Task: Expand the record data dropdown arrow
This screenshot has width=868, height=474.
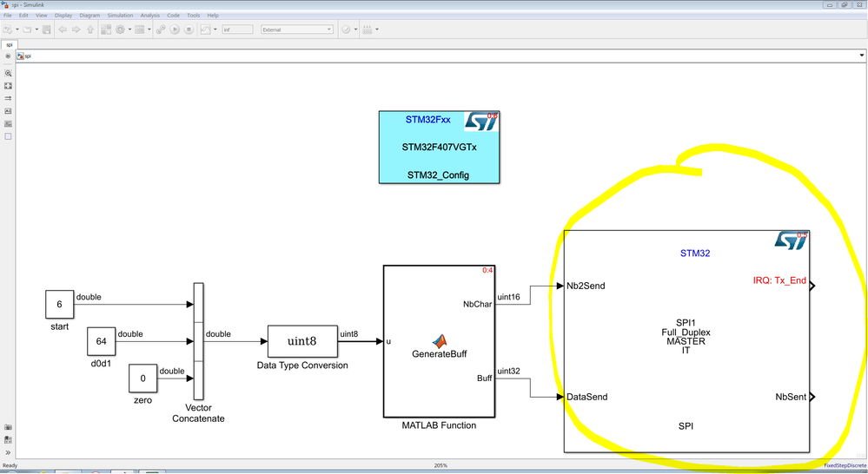Action: tap(215, 30)
